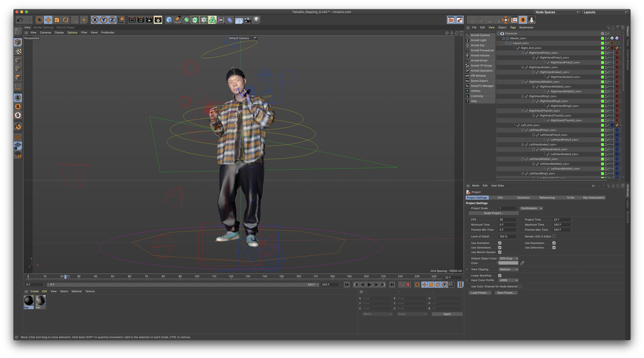Toggle Use Color Channel for Node Material
Image resolution: width=644 pixels, height=358 pixels.
coord(520,286)
